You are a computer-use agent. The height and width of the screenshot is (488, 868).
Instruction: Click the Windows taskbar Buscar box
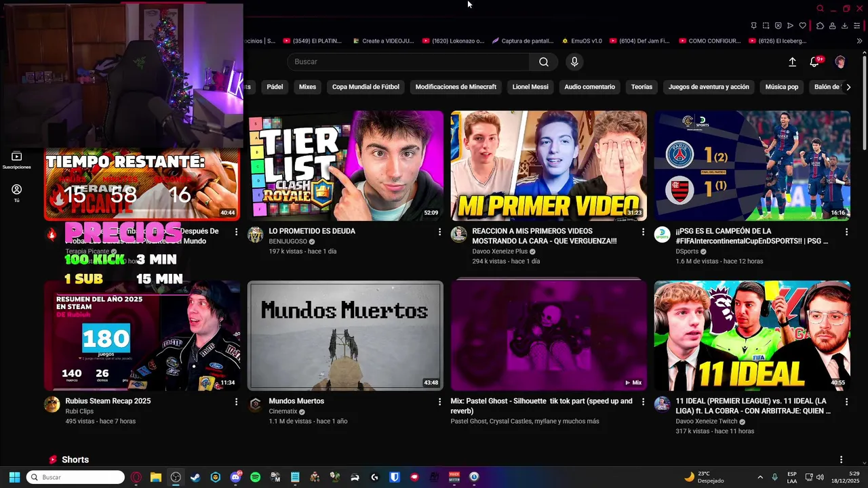click(75, 477)
